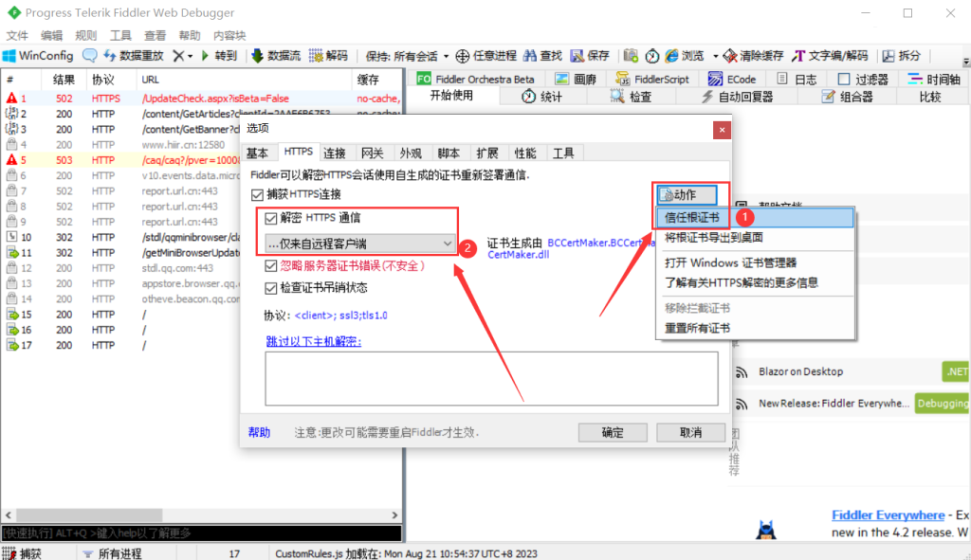This screenshot has height=560, width=971.
Task: Open the 检查 inspectors tab
Action: pos(631,97)
